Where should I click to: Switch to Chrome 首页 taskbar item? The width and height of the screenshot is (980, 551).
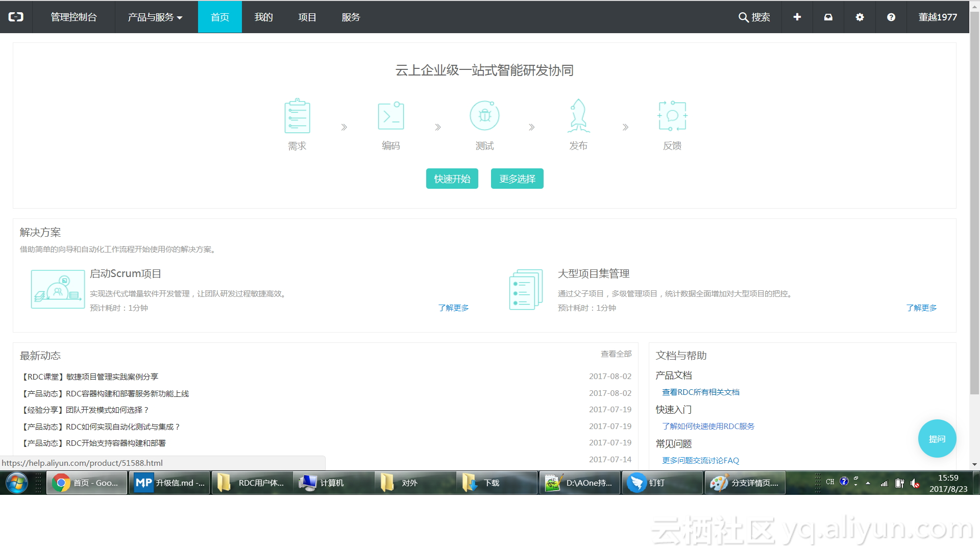(87, 483)
